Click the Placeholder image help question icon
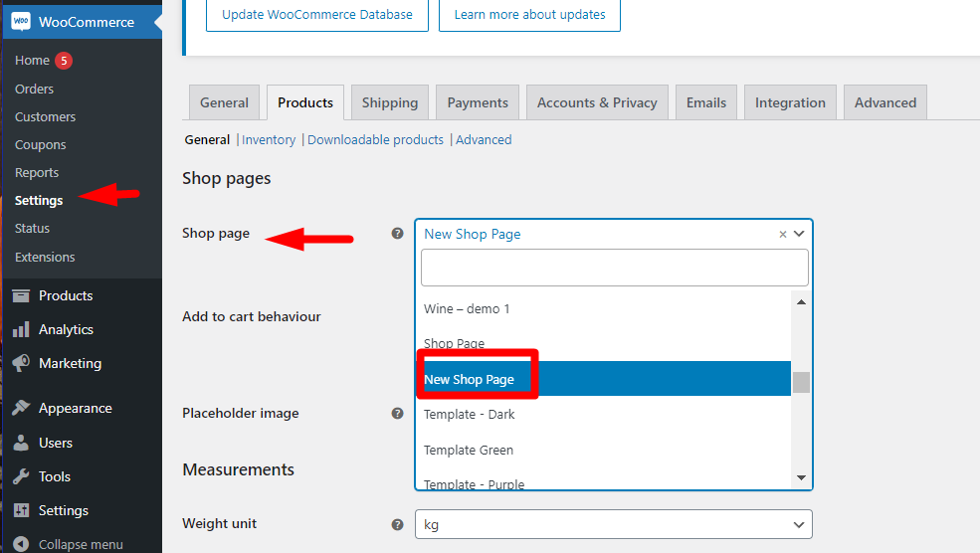Viewport: 980px width, 553px height. (398, 413)
